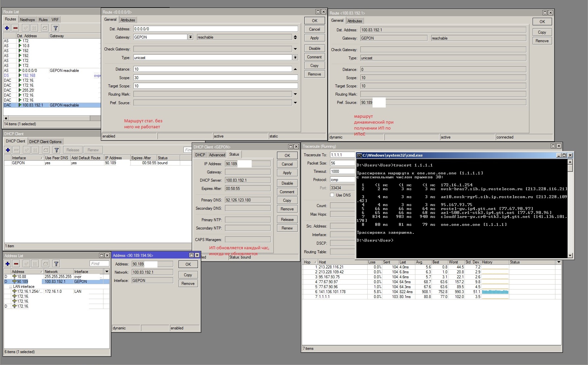
Task: Click Copy in Address 90.189.194.56 window
Action: 188,275
